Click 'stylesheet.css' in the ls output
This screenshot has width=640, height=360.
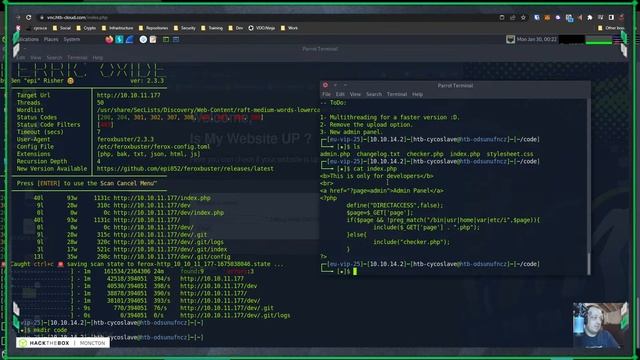[510, 154]
